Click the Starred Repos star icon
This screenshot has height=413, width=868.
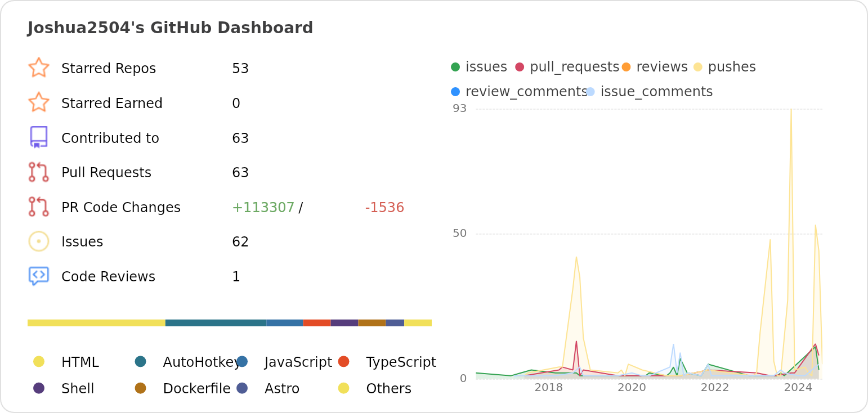(x=39, y=68)
